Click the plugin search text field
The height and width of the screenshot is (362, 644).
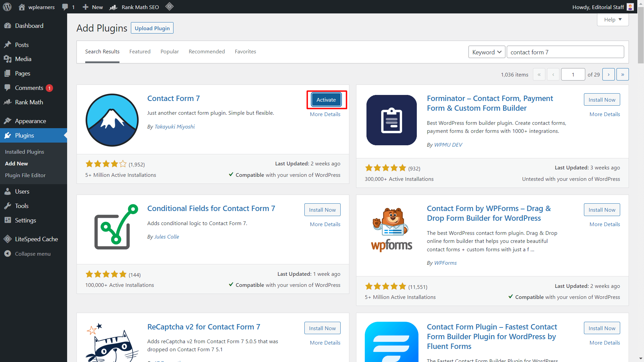(565, 52)
